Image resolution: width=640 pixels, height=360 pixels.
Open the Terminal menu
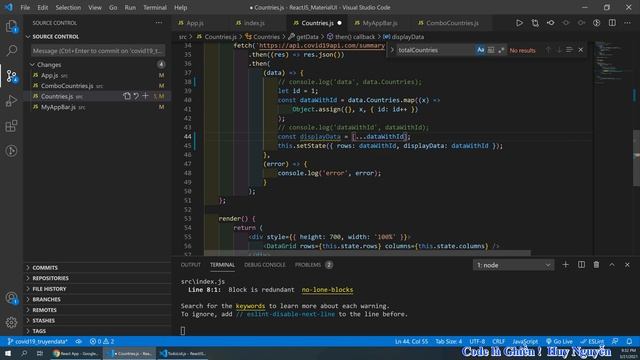coord(155,7)
